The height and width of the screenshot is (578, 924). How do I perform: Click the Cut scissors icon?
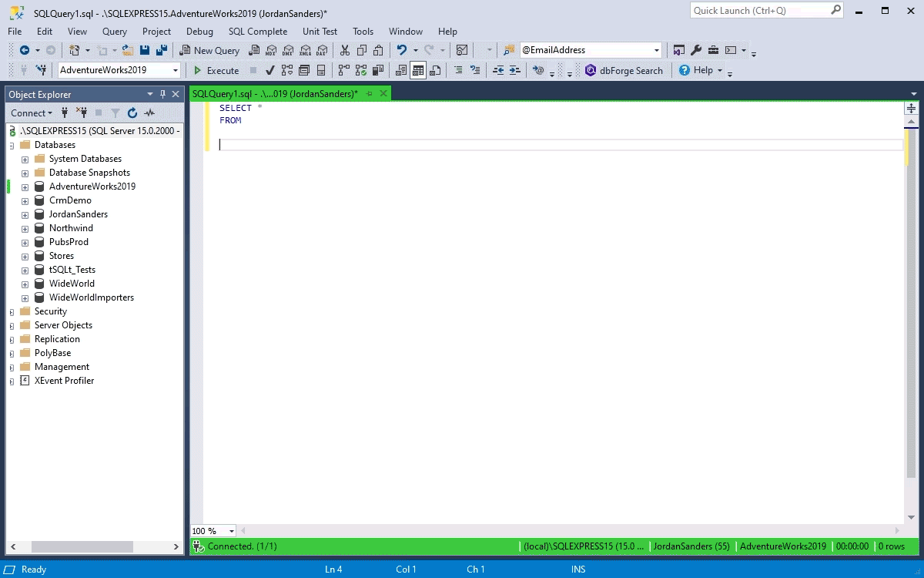[344, 50]
